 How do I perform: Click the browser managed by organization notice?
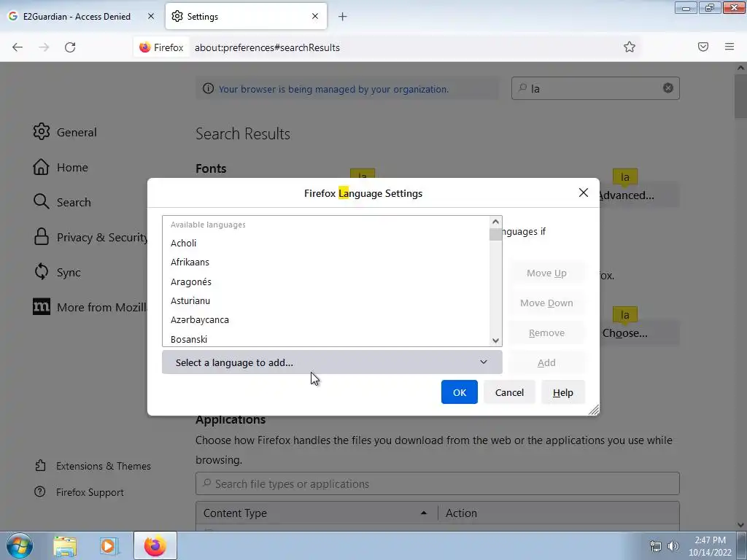tap(333, 89)
